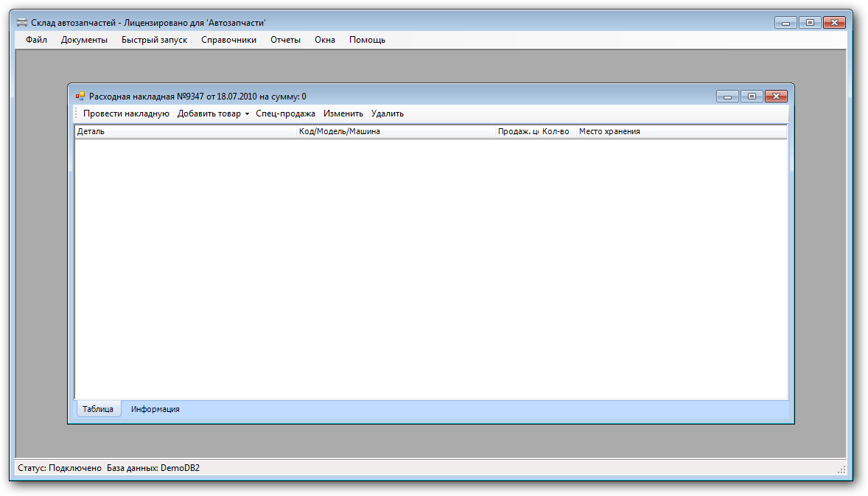This screenshot has height=496, width=868.
Task: Click the car icon in main title bar
Action: 22,23
